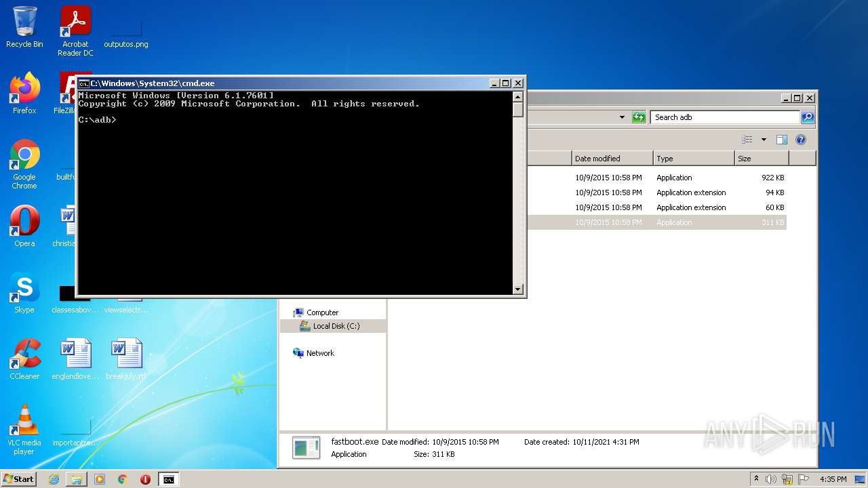The image size is (868, 488).
Task: Launch Acrobat Reader DC shortcut
Action: pyautogui.click(x=75, y=31)
